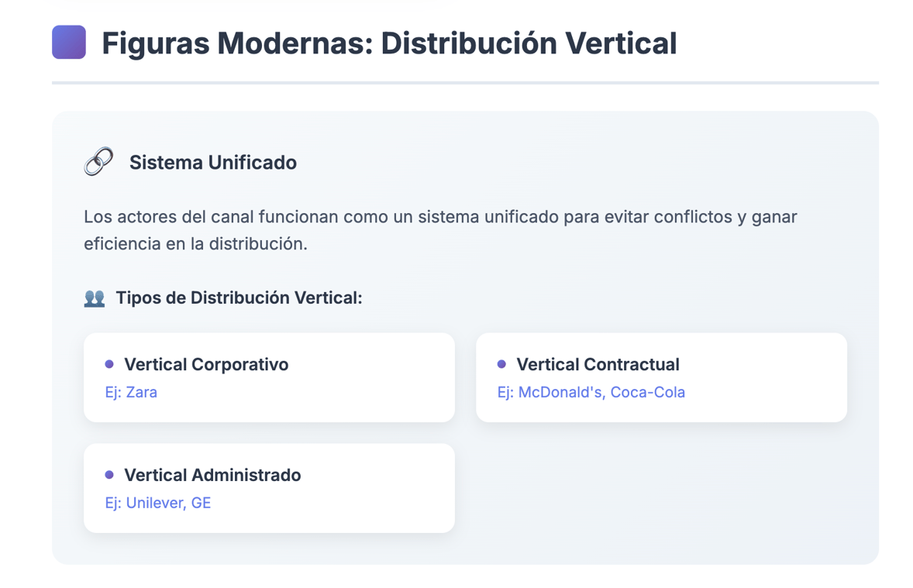Click the Sistema Unificado heading
This screenshot has height=588, width=913.
coord(213,163)
